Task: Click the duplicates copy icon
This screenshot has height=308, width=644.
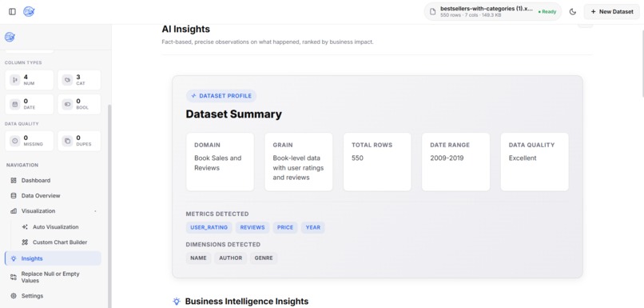Action: (x=67, y=141)
